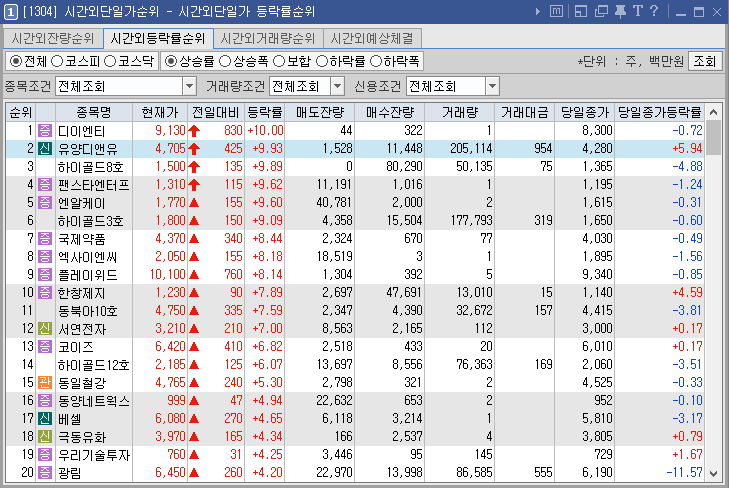The width and height of the screenshot is (729, 488).
Task: Select the 코스피 radio button
Action: tap(57, 61)
